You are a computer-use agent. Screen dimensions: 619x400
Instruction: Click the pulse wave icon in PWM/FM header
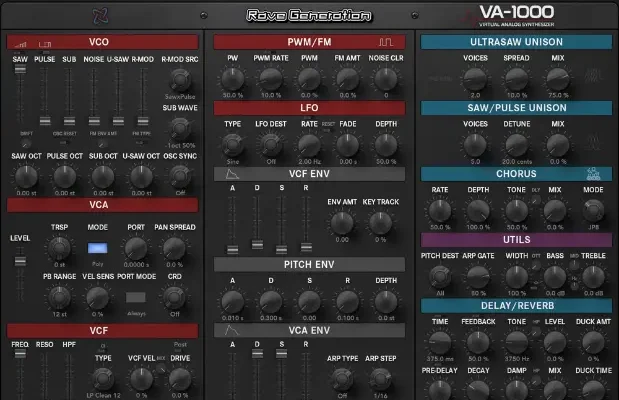[384, 42]
